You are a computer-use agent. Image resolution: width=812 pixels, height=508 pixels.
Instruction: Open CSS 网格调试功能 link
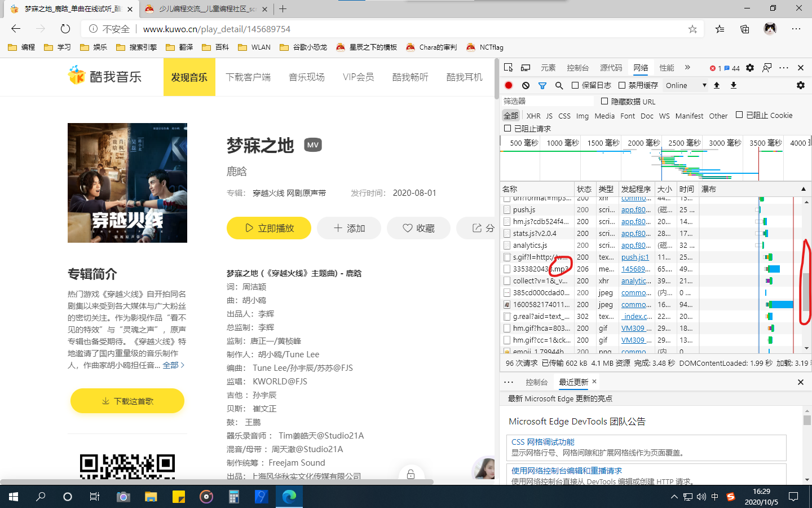(543, 442)
